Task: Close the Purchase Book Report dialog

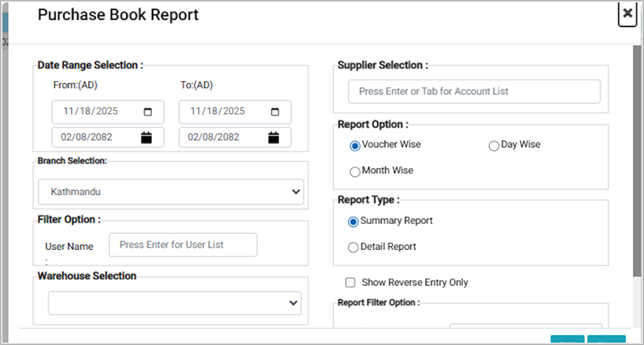Action: [627, 14]
